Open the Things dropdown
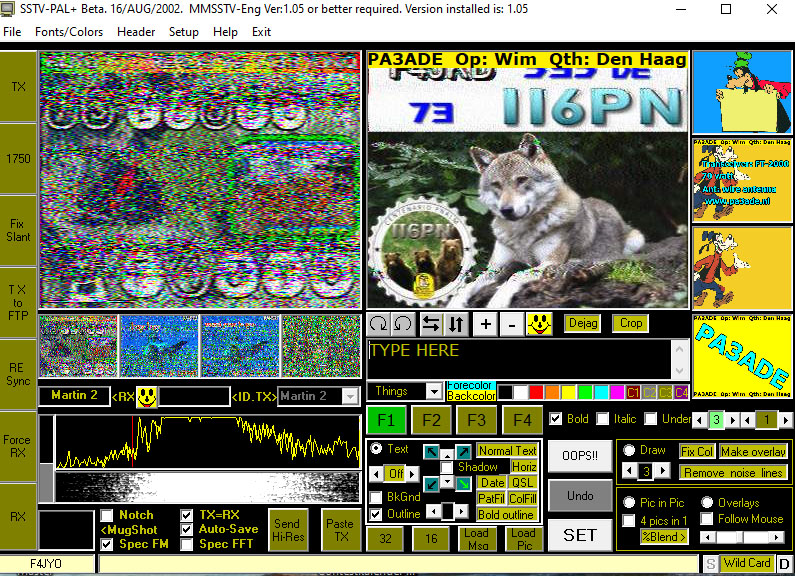This screenshot has height=576, width=795. 434,391
